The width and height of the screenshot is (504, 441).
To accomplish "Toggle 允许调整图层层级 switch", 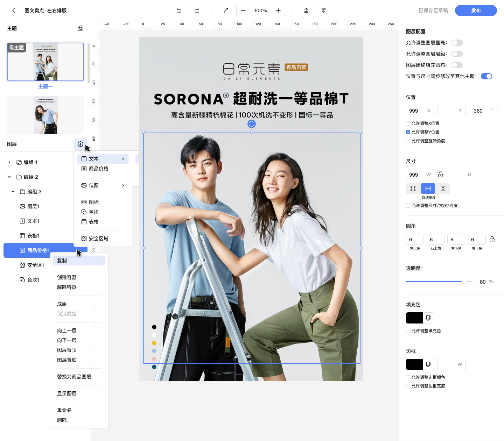I will click(457, 54).
